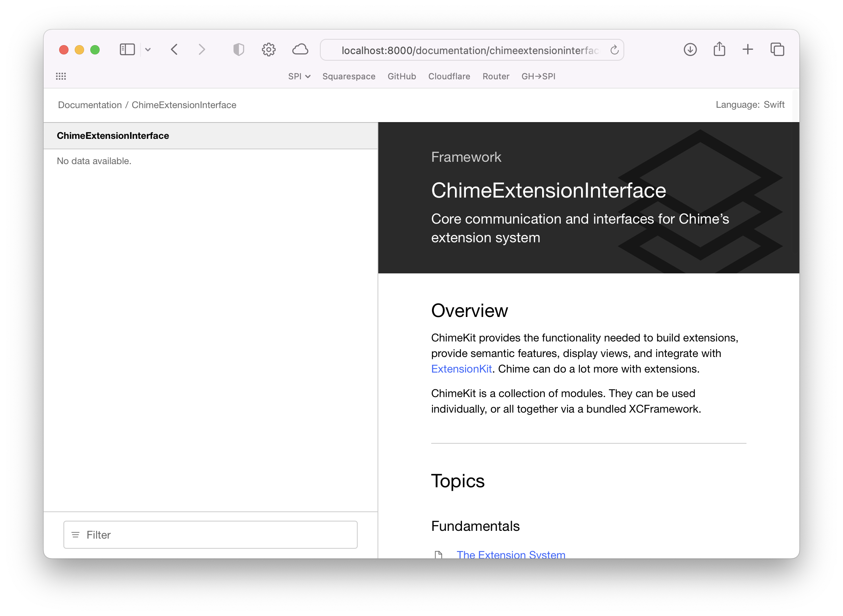Navigate back with the back arrow
The image size is (843, 616).
tap(174, 49)
